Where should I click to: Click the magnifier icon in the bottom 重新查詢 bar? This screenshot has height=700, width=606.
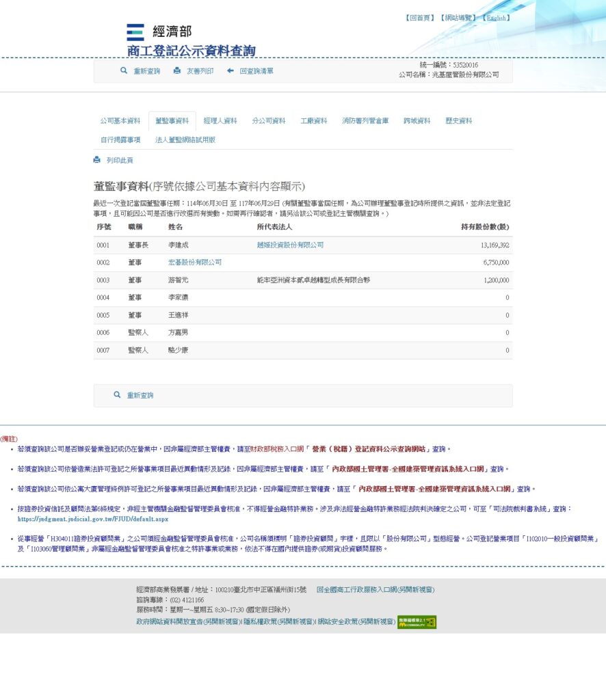coord(117,394)
